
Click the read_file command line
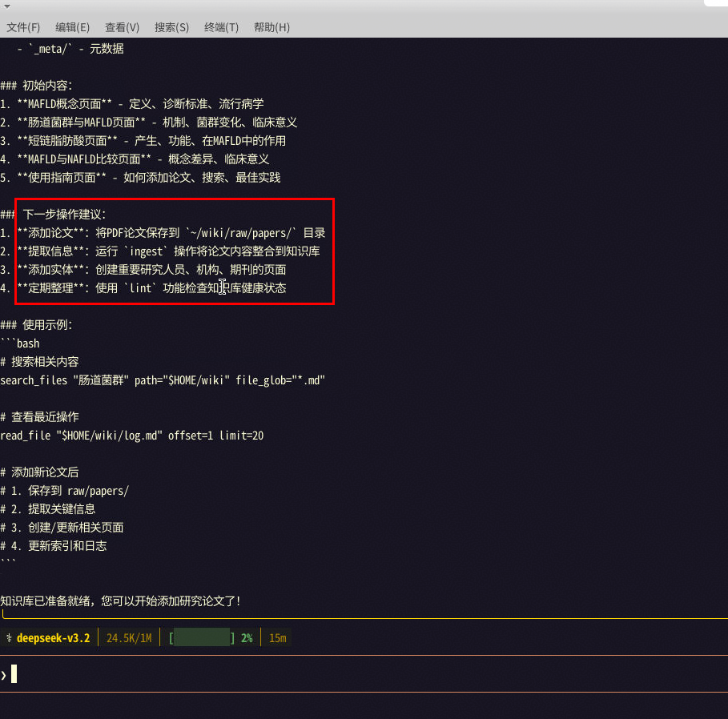pos(132,436)
